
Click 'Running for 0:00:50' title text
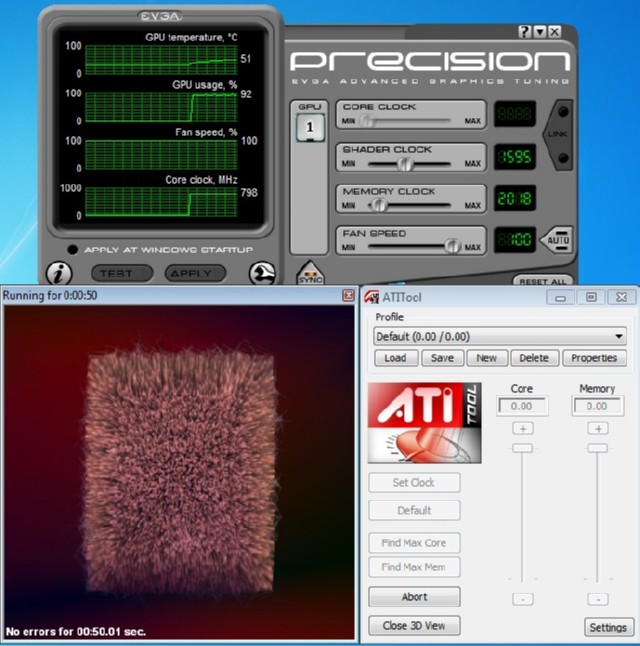(50, 295)
